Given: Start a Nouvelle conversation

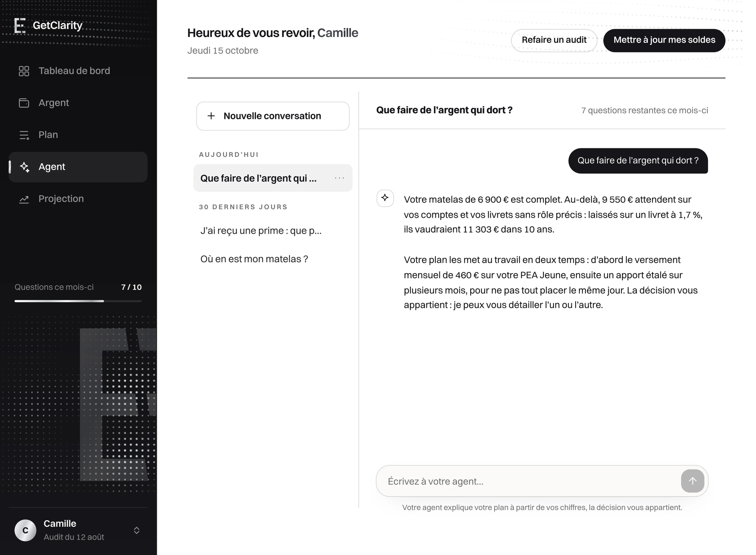Looking at the screenshot, I should pos(273,116).
